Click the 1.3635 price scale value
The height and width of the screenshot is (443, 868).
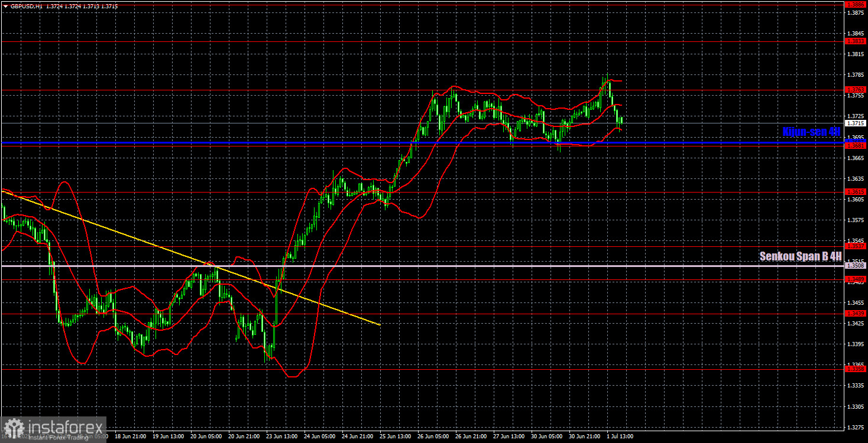pyautogui.click(x=856, y=178)
